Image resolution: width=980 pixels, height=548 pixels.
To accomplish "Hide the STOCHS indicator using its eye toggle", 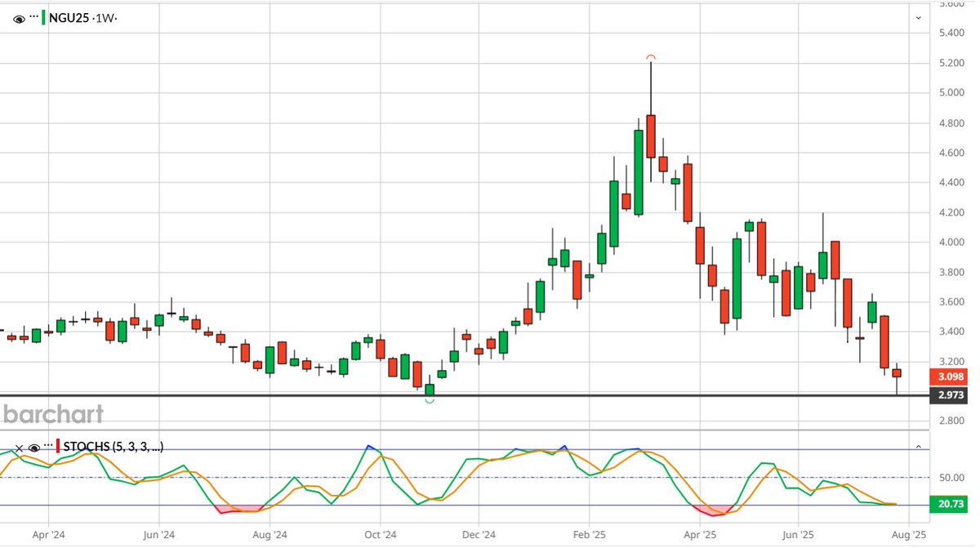I will 33,448.
